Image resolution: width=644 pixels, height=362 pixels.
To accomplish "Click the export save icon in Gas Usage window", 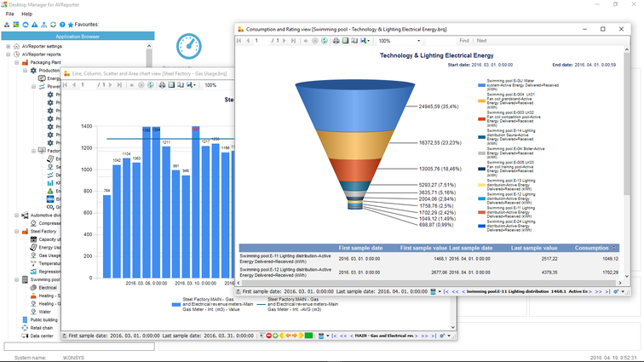I will [191, 85].
